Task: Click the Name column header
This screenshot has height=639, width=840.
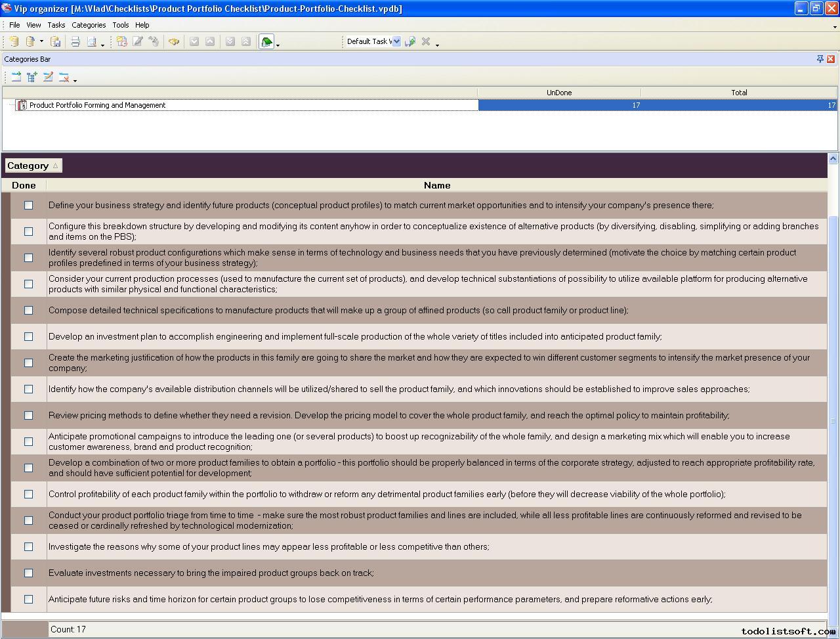Action: (436, 185)
